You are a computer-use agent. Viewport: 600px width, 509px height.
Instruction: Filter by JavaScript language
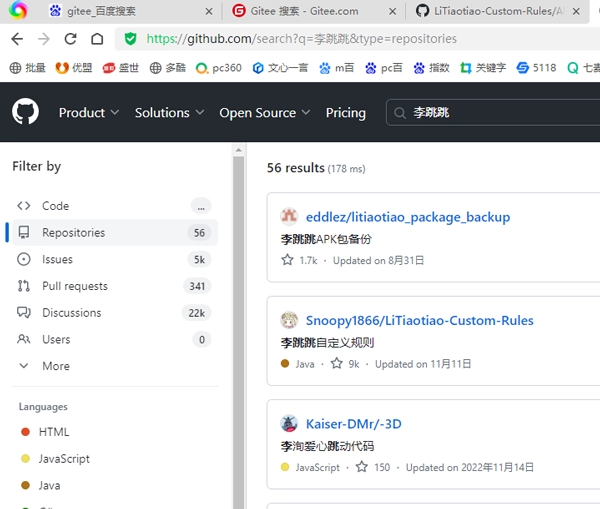coord(64,459)
